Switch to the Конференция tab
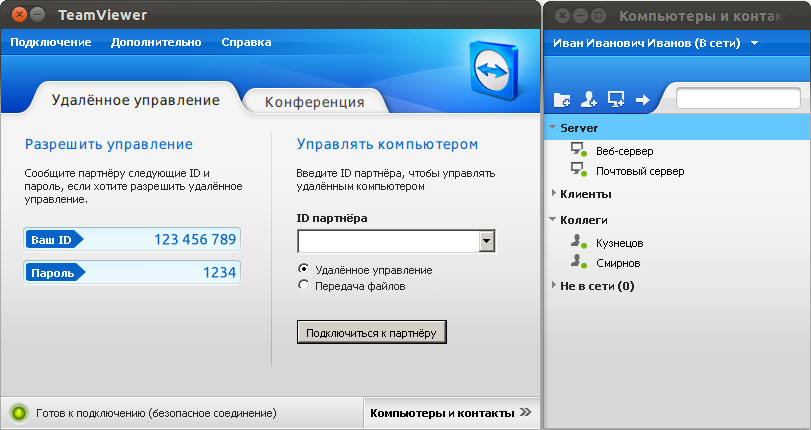The image size is (811, 430). click(314, 102)
